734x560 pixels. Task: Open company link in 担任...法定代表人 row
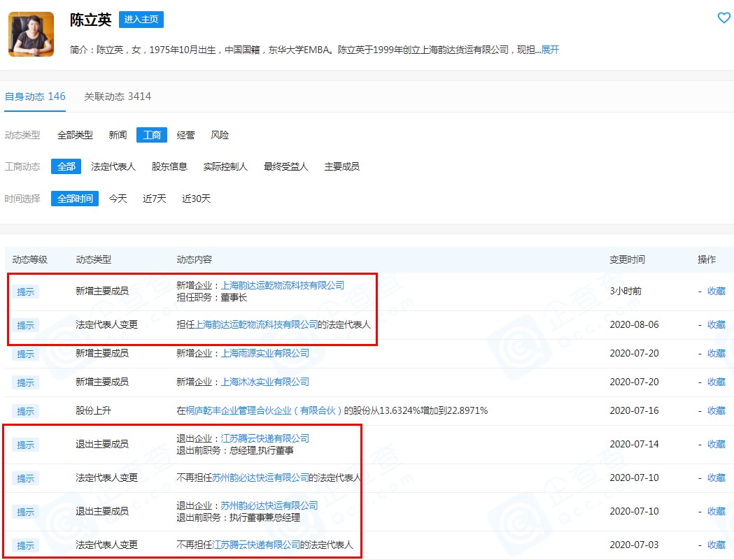pos(256,324)
